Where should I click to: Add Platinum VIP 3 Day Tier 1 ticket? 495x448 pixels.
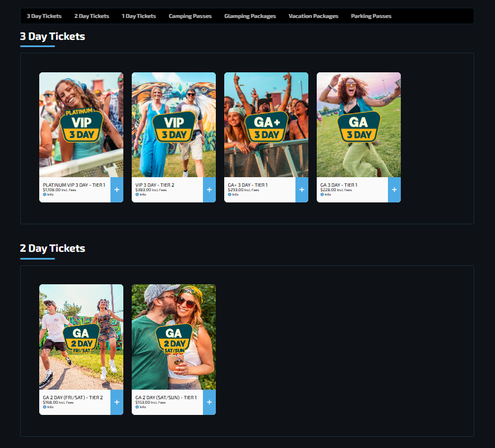[117, 190]
